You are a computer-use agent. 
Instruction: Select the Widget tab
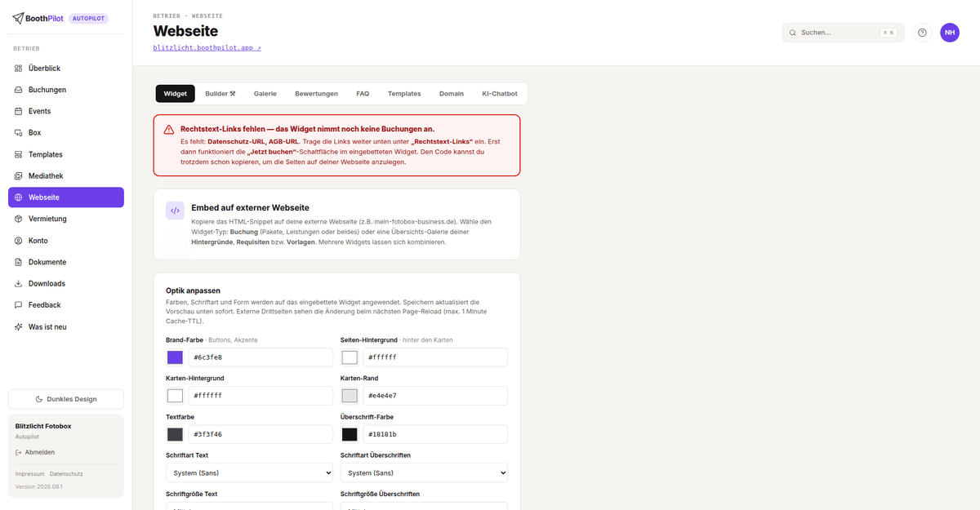click(x=176, y=94)
